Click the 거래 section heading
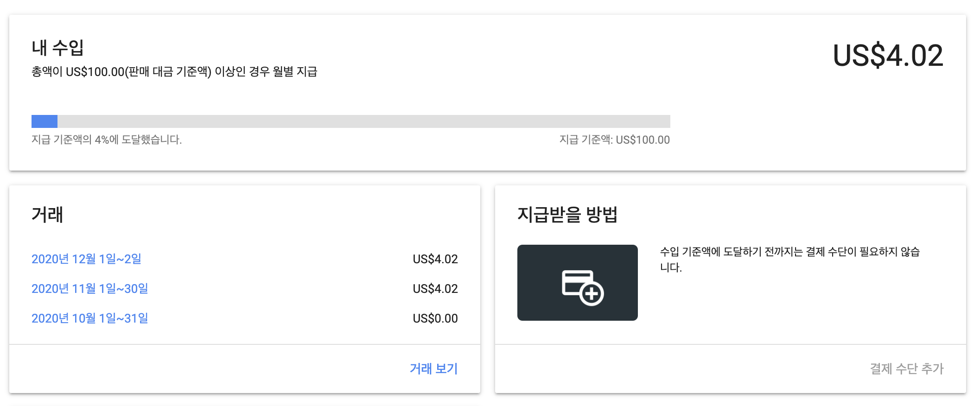The width and height of the screenshot is (980, 406). 47,215
